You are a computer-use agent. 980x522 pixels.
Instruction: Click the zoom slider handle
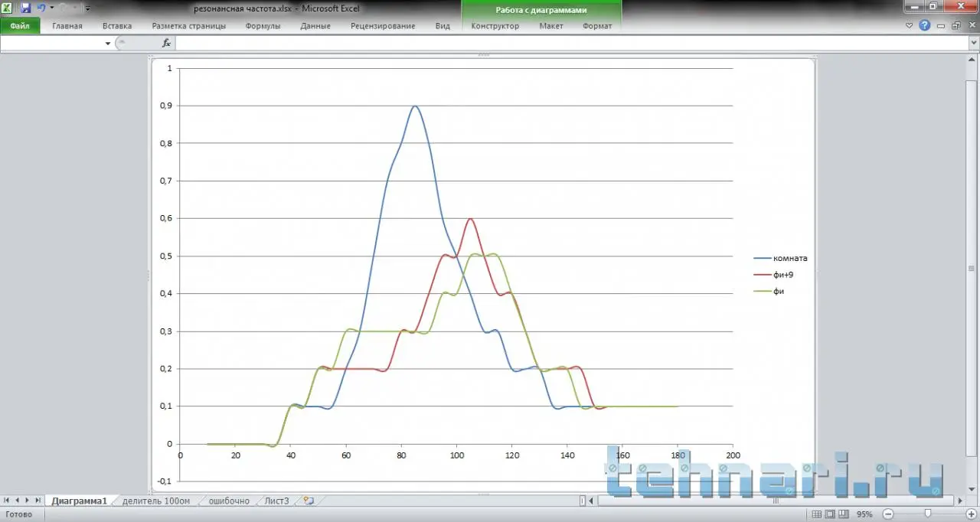(927, 514)
